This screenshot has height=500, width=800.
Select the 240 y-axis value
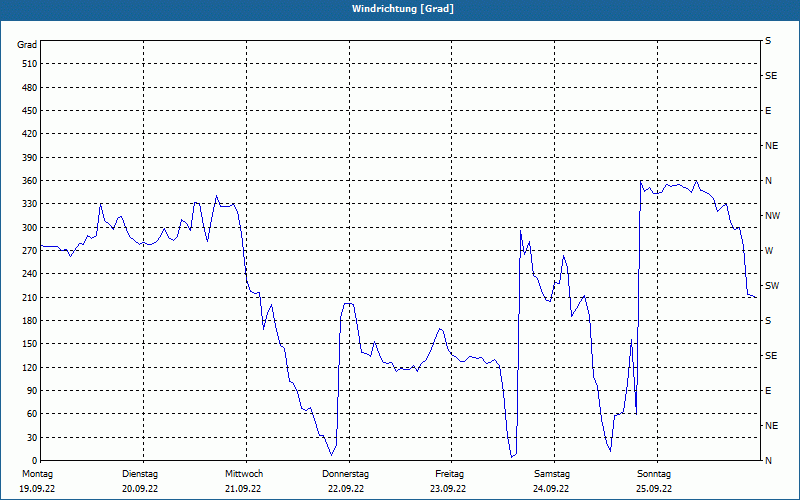31,273
